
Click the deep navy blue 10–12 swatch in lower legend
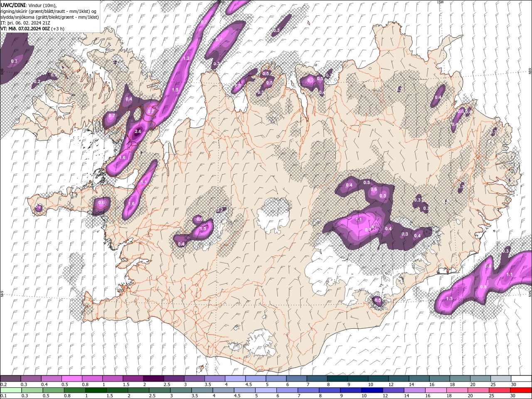(x=372, y=390)
